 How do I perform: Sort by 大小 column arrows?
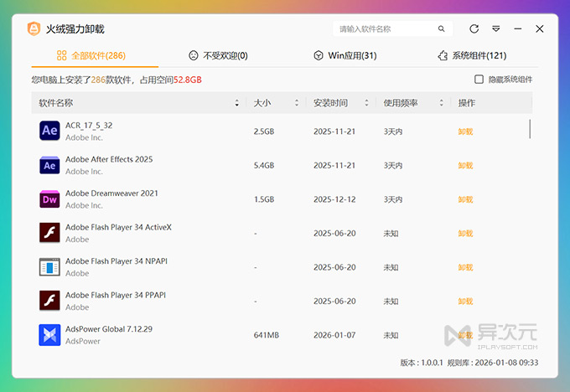297,103
